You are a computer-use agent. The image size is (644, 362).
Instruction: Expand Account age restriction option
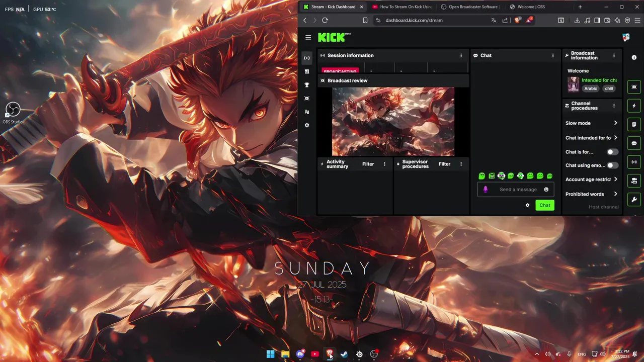tap(592, 179)
